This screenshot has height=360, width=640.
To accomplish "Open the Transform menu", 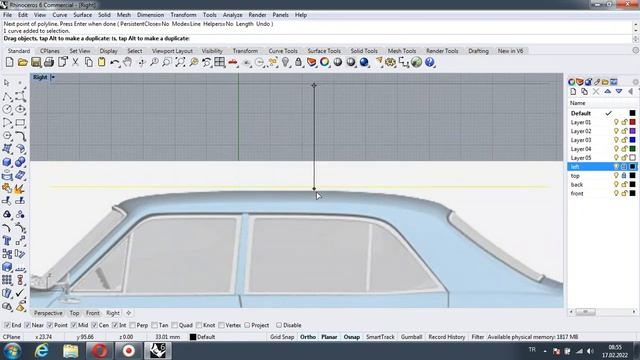I will pyautogui.click(x=183, y=15).
